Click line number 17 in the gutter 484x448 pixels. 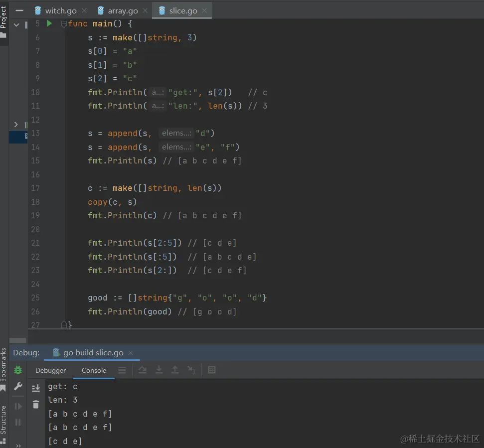coord(35,188)
